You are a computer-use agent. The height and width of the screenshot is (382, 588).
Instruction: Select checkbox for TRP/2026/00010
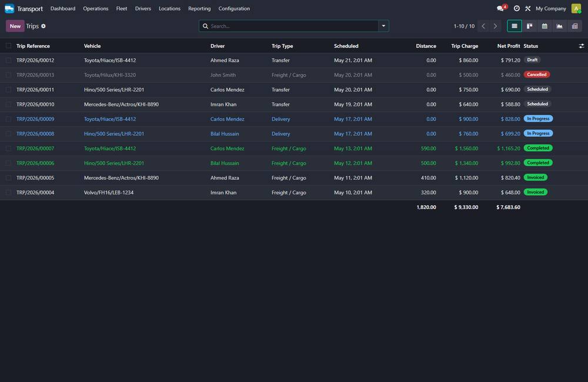coord(8,104)
